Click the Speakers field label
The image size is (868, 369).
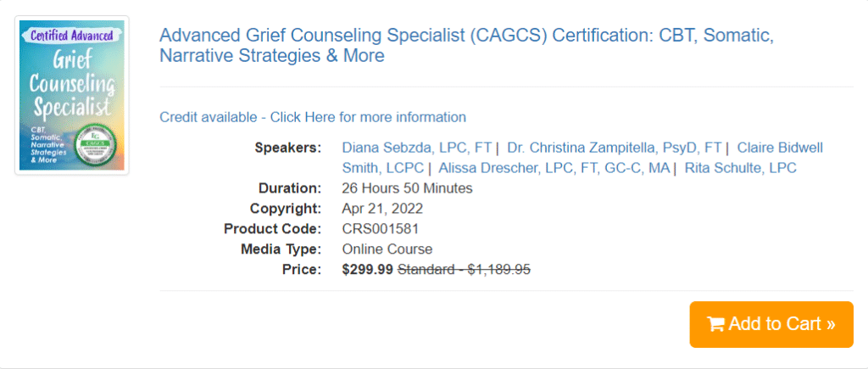tap(287, 148)
